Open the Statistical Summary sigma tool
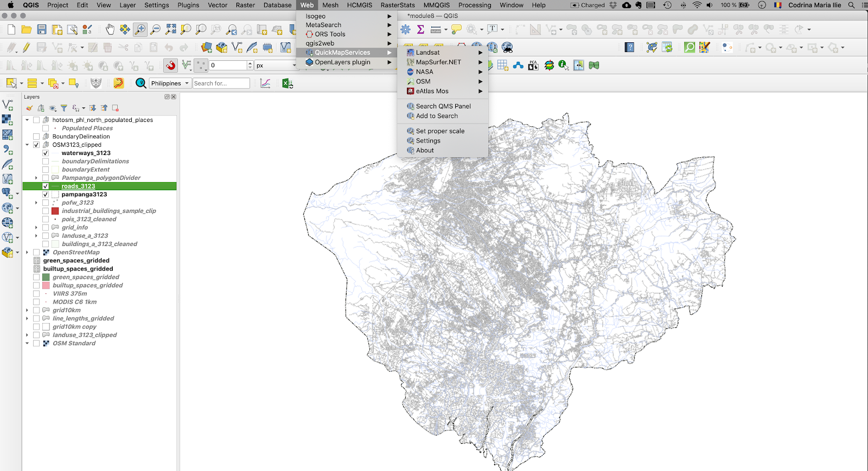Viewport: 868px width, 471px height. point(420,29)
